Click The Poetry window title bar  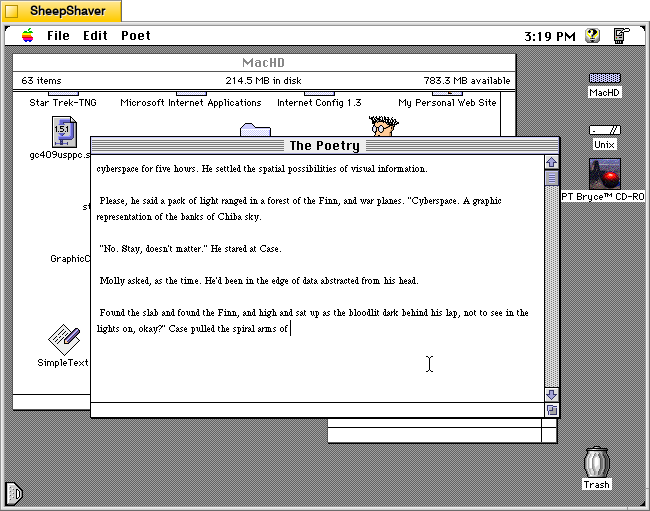(x=325, y=145)
